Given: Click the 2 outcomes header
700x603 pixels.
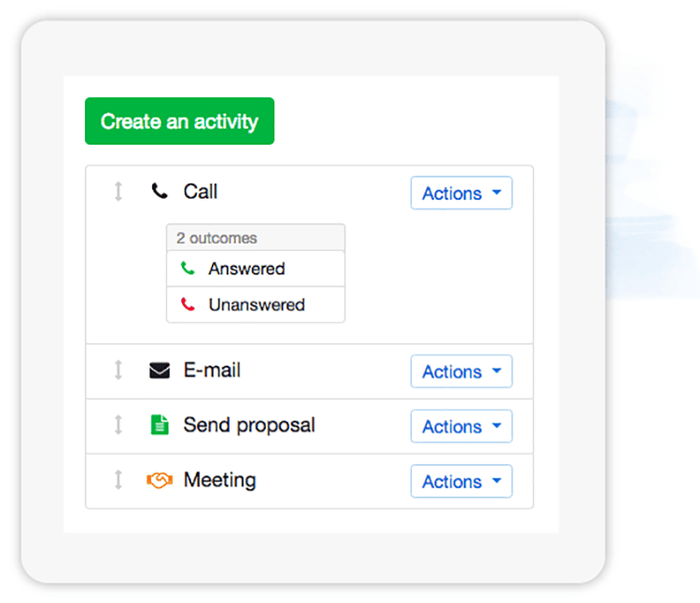Looking at the screenshot, I should tap(217, 238).
